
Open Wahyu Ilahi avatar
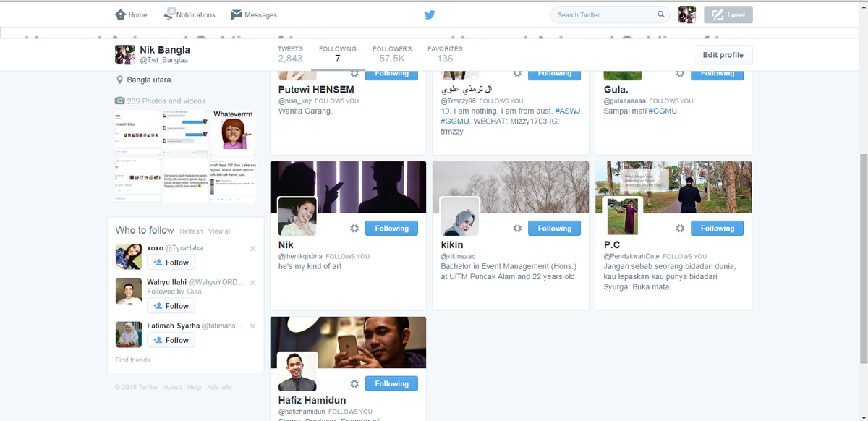tap(129, 291)
